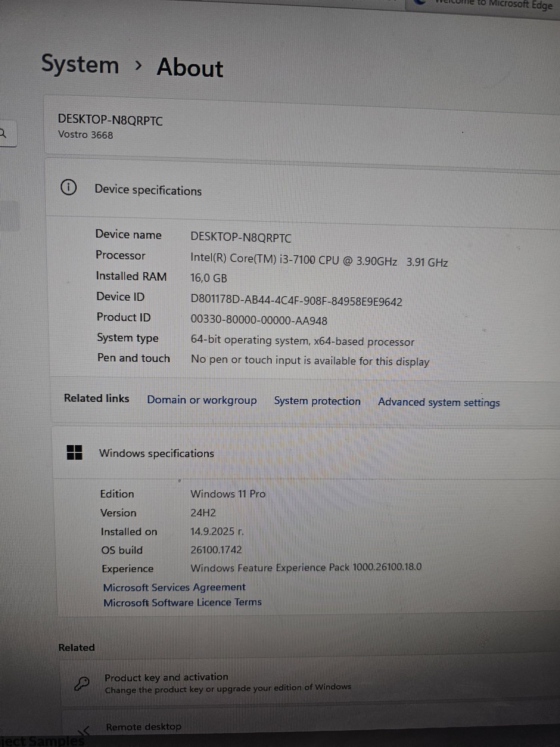Select the processor text Intel(R) Core(TM) i3-7100
Image resolution: width=560 pixels, height=747 pixels.
coord(253,258)
